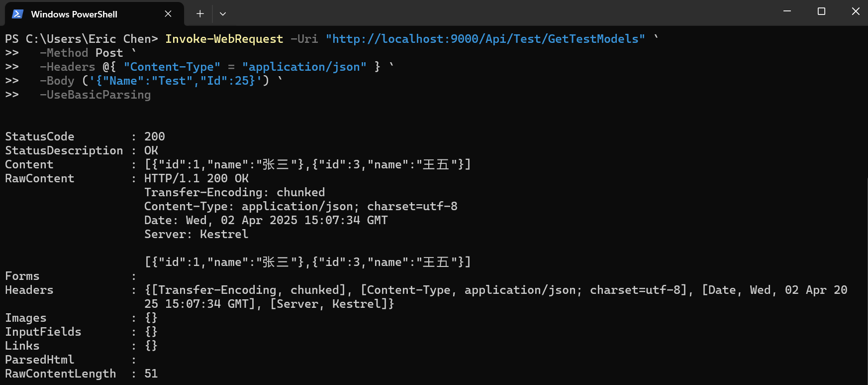Click the PowerShell icon on the tab

[x=17, y=14]
